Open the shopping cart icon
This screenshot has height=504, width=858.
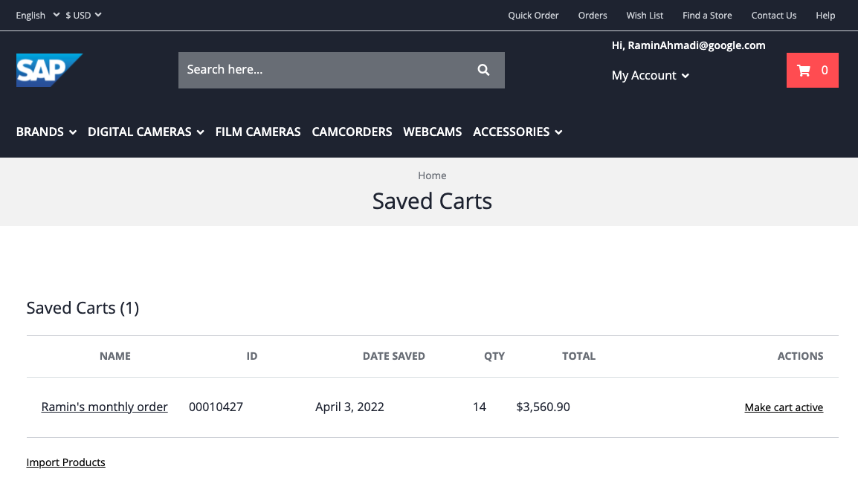tap(812, 71)
